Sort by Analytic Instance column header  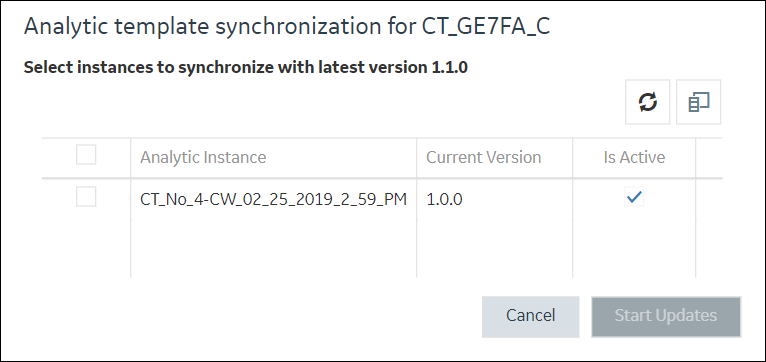click(203, 157)
